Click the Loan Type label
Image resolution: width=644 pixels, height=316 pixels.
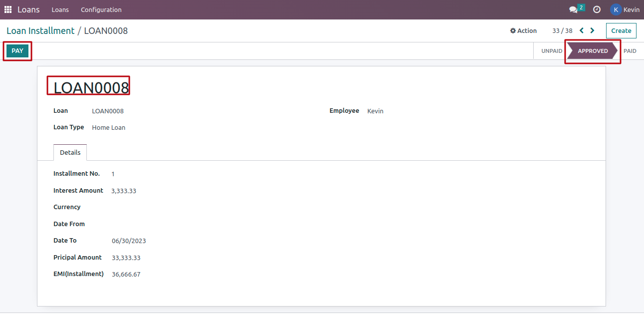[68, 127]
